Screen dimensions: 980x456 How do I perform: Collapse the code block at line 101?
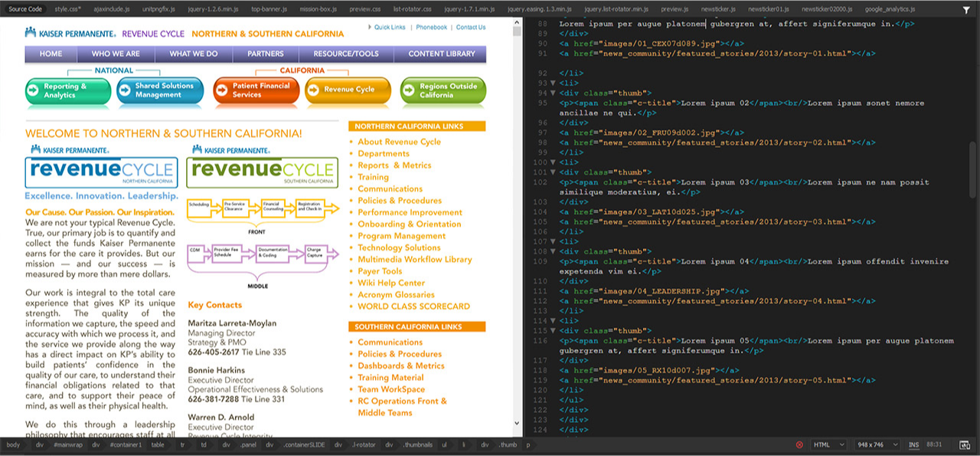[554, 172]
